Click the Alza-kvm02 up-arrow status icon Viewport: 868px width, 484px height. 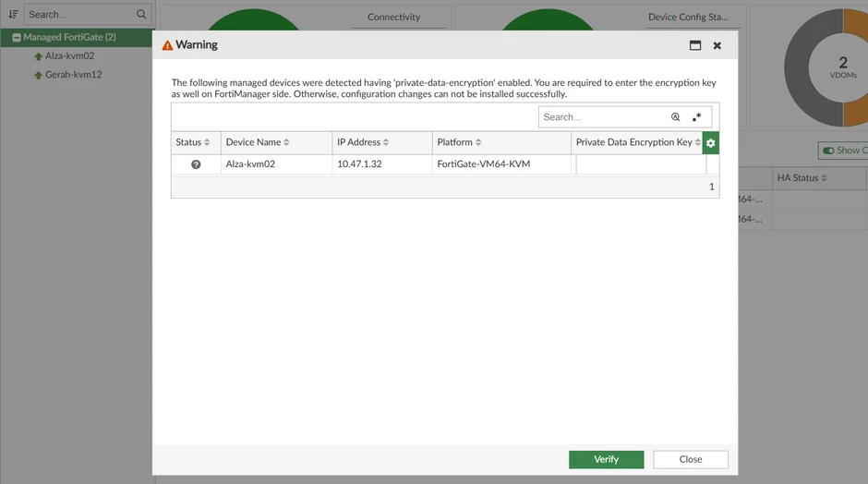[38, 56]
